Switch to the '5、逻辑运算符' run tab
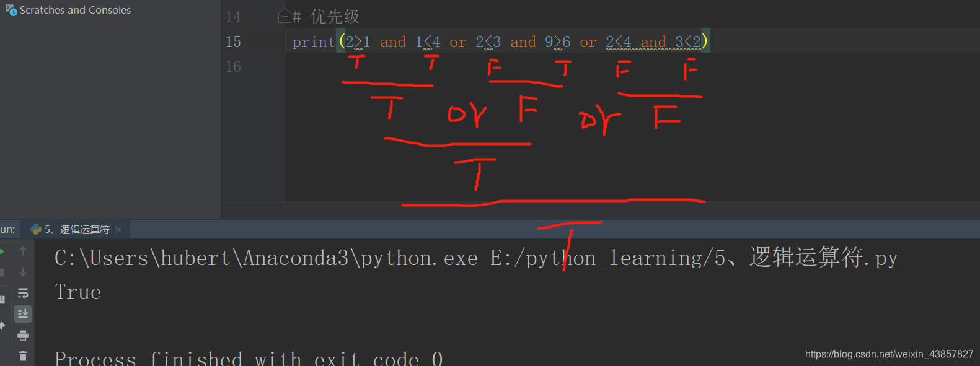The height and width of the screenshot is (366, 980). (x=77, y=229)
